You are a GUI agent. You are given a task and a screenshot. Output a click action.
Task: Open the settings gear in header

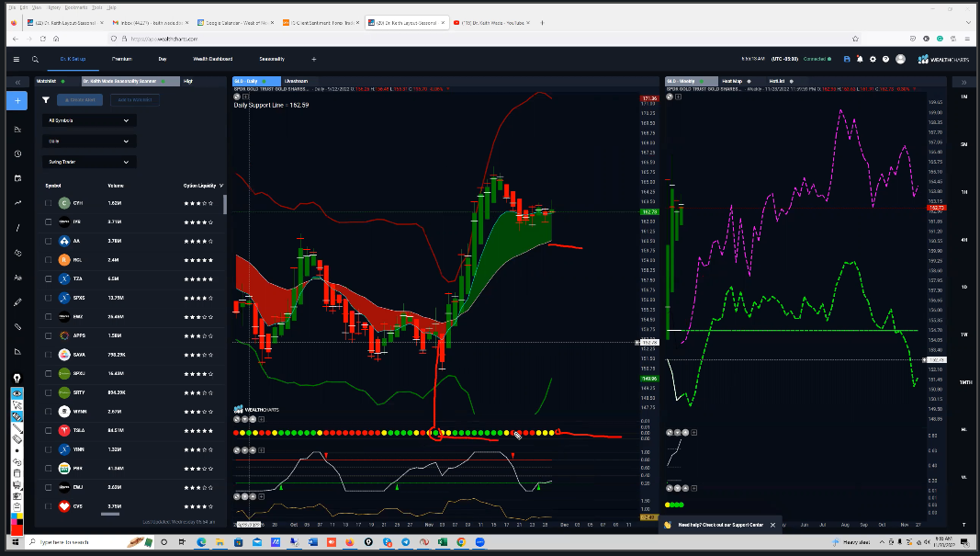(x=873, y=60)
